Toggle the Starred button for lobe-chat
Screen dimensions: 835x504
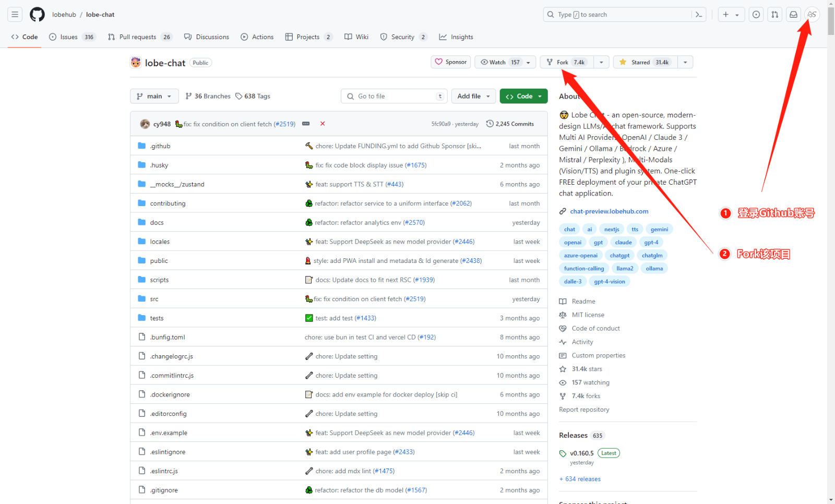pos(645,62)
